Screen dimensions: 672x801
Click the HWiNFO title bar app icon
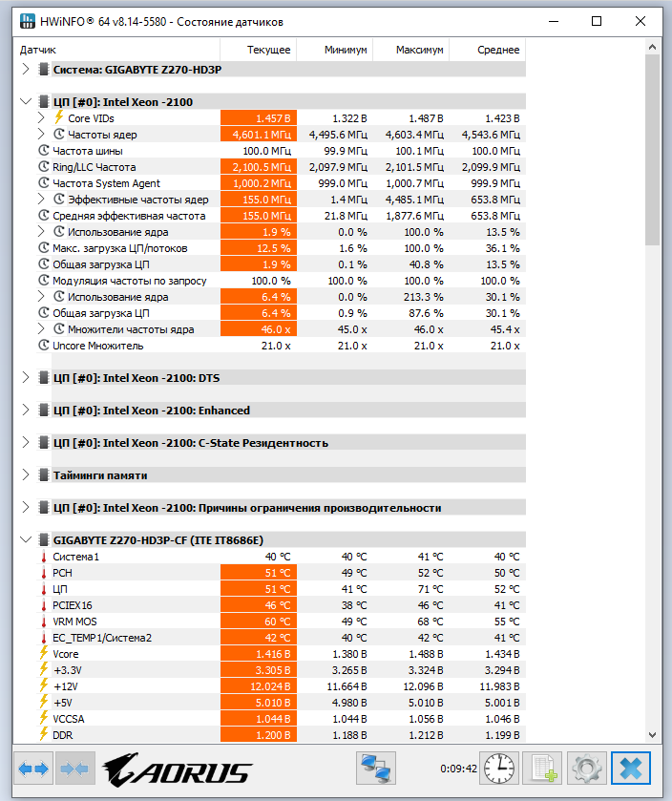click(x=28, y=21)
